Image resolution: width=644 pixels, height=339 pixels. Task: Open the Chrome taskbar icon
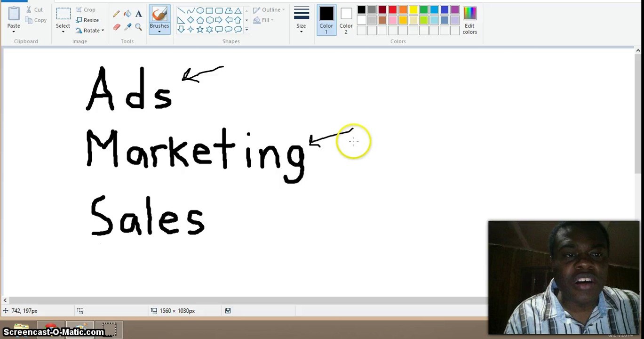(x=51, y=329)
